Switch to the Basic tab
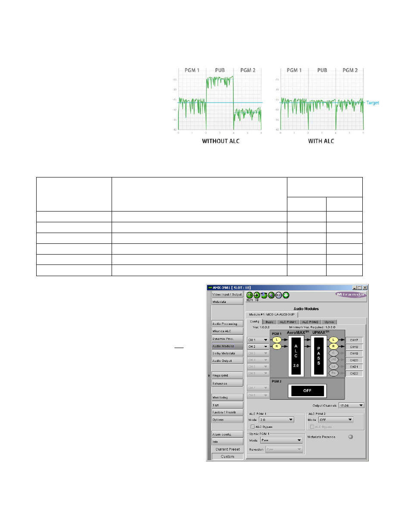 [x=270, y=322]
